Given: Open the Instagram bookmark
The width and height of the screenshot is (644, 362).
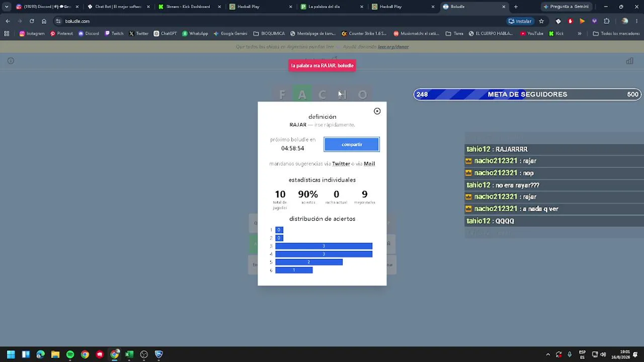Looking at the screenshot, I should click(32, 34).
